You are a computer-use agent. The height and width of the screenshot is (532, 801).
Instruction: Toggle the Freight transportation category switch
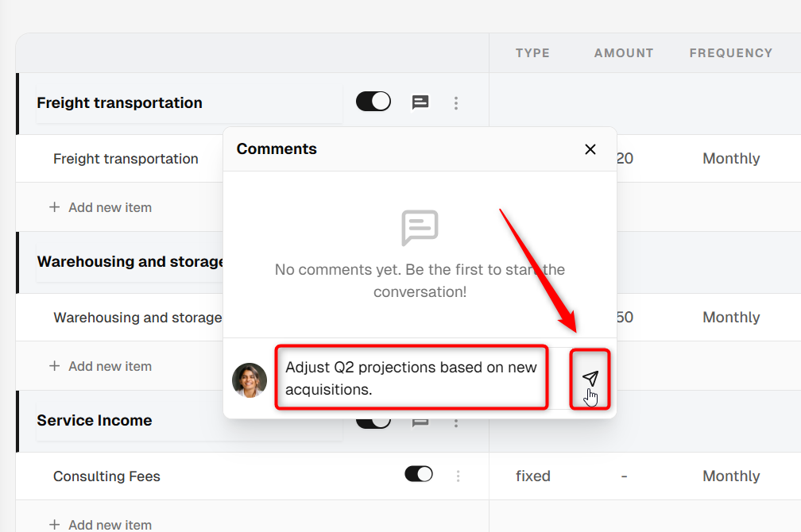373,101
